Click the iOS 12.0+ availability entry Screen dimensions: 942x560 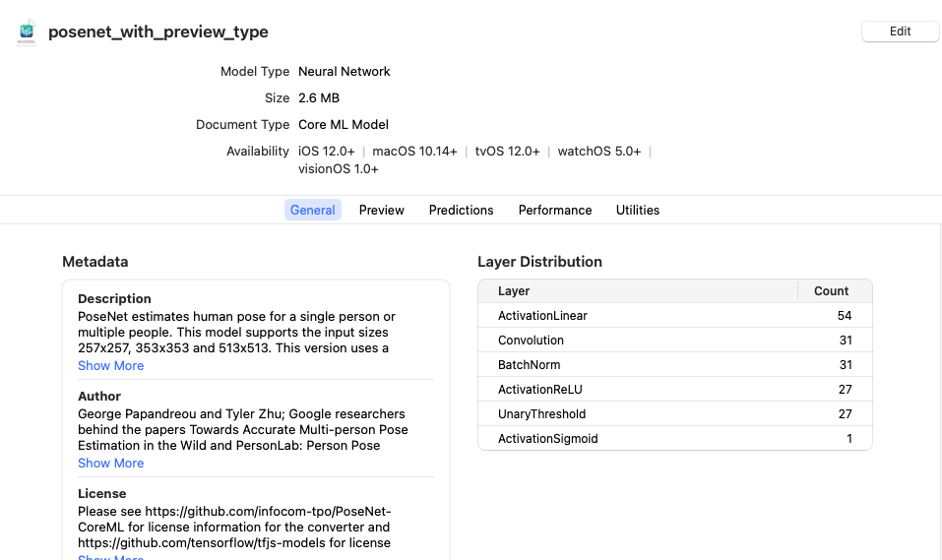pyautogui.click(x=326, y=152)
